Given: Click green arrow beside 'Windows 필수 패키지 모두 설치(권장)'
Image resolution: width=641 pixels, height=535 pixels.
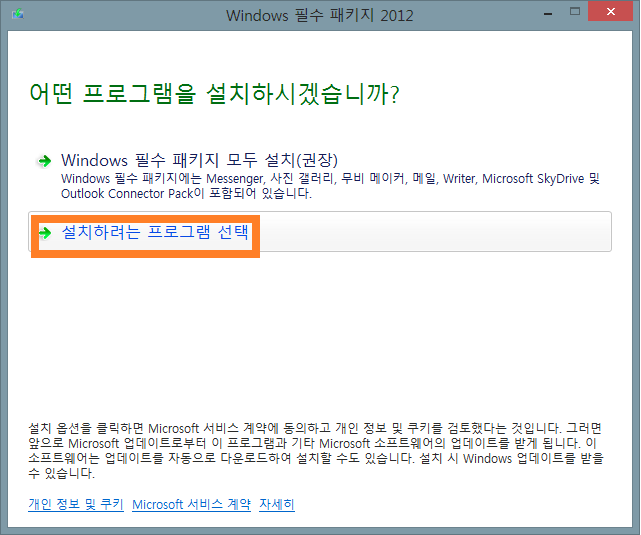Looking at the screenshot, I should pos(44,161).
